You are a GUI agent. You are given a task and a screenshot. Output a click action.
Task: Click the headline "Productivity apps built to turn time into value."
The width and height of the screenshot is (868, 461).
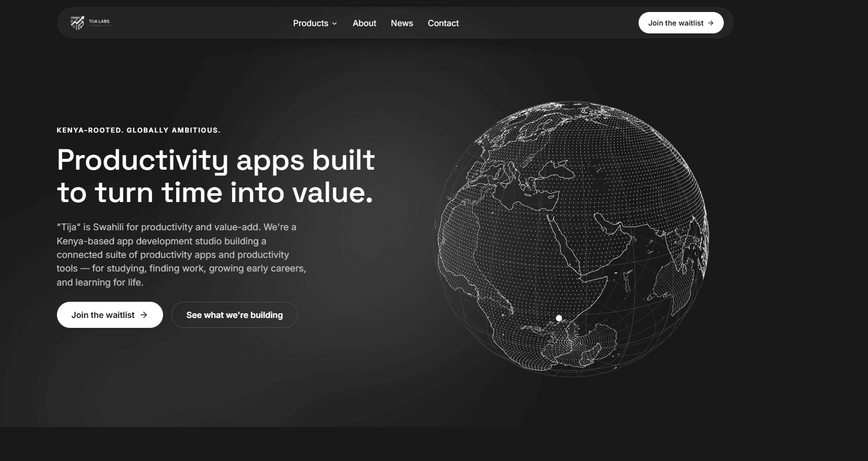click(216, 176)
